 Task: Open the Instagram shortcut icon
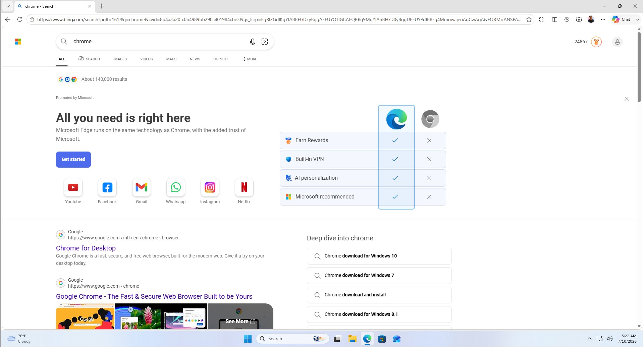tap(210, 187)
